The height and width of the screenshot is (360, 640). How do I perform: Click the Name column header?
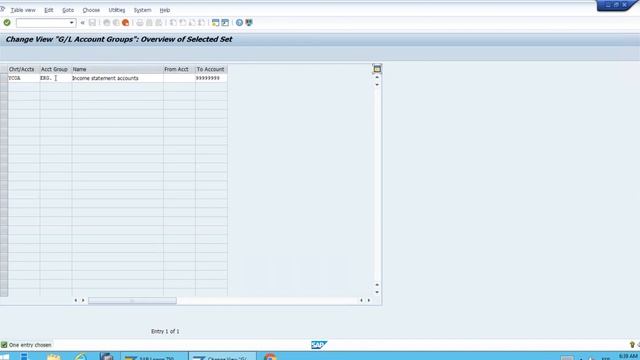click(118, 69)
